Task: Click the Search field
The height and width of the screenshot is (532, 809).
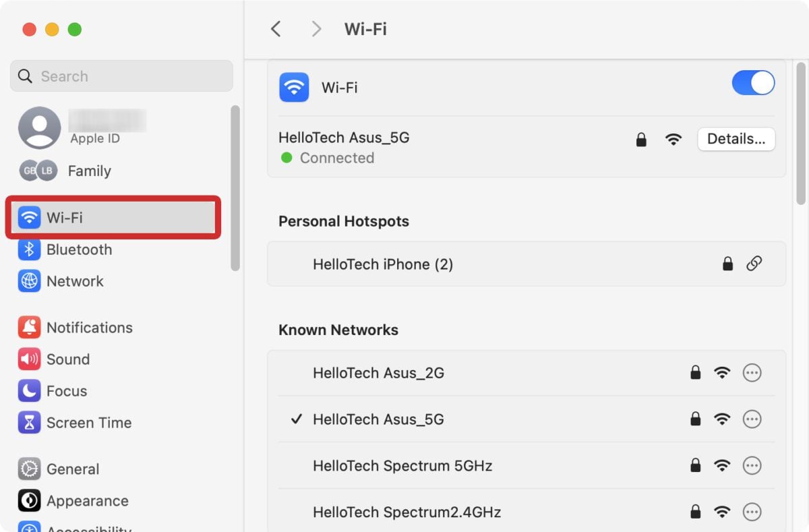Action: click(121, 76)
